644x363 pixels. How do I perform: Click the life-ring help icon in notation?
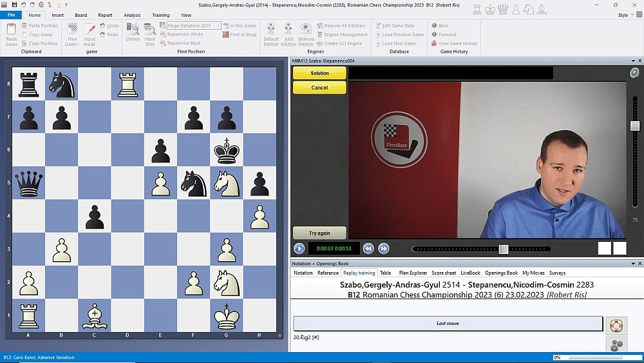pyautogui.click(x=616, y=325)
